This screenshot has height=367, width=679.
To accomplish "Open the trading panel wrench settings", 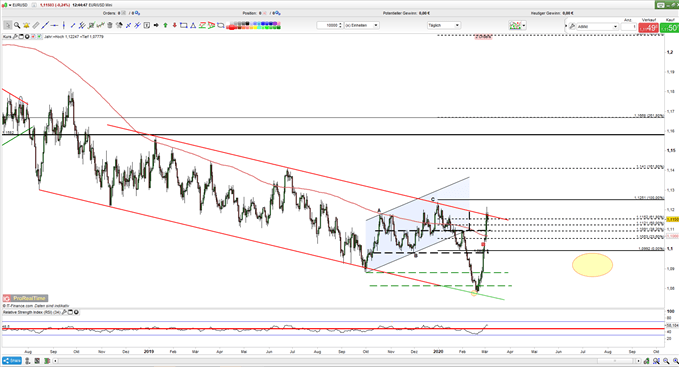I will 572,26.
